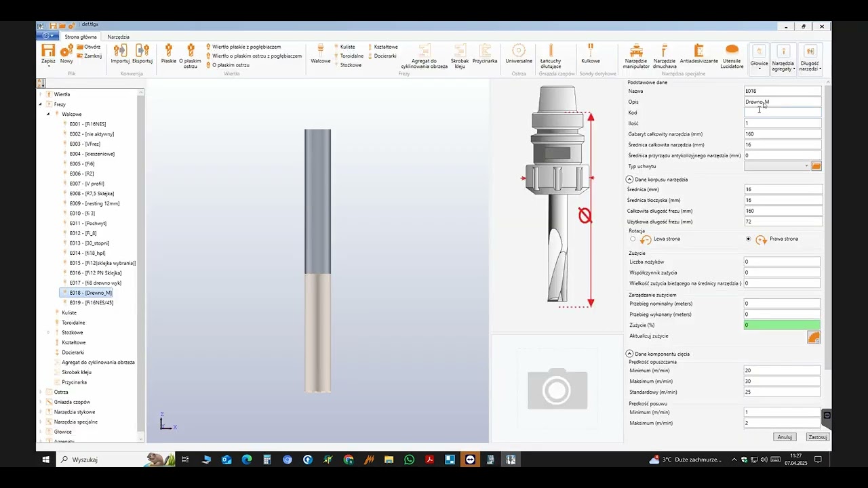Add a Utensile Lucidatore tool
The width and height of the screenshot is (868, 488).
pyautogui.click(x=732, y=56)
